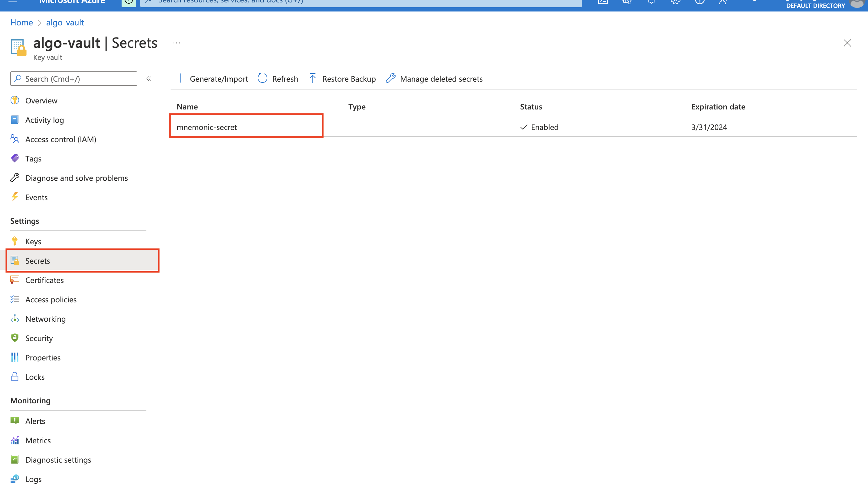Click the algo-vault breadcrumb link
Image resolution: width=868 pixels, height=485 pixels.
(65, 23)
